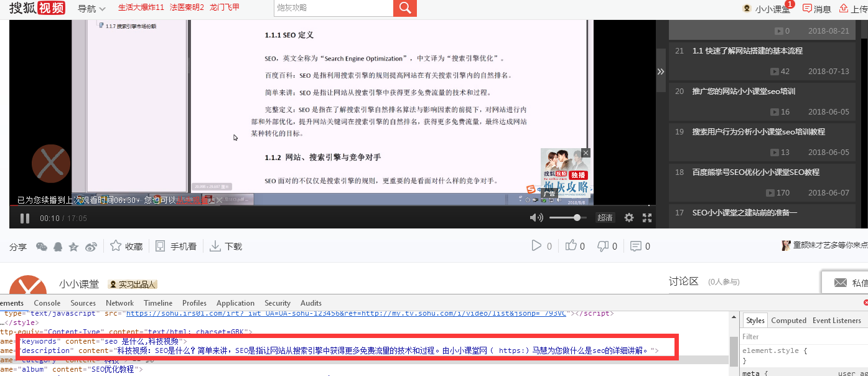The height and width of the screenshot is (376, 868).
Task: Click the 小小课堂 channel name below video
Action: [79, 284]
